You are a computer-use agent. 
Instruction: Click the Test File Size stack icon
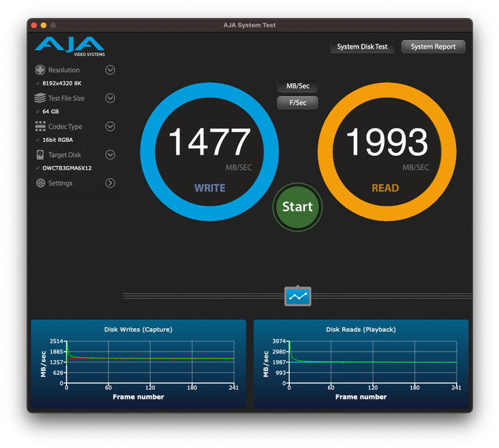click(x=40, y=98)
